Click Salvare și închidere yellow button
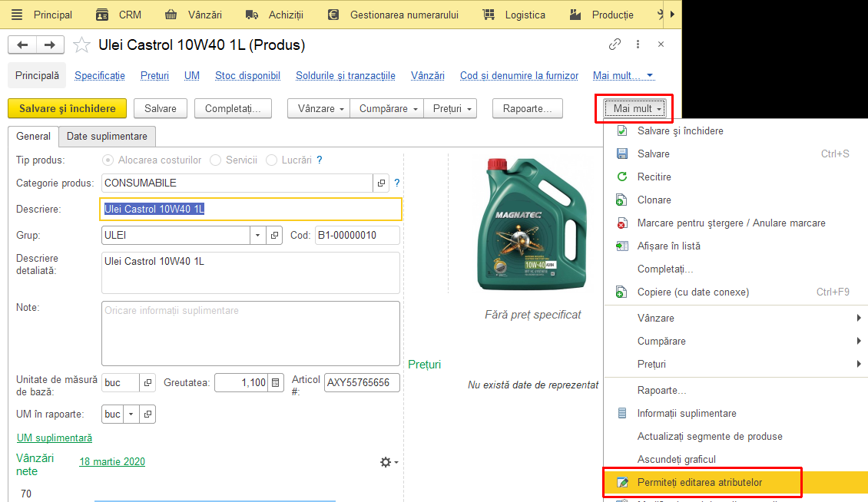 pyautogui.click(x=67, y=108)
